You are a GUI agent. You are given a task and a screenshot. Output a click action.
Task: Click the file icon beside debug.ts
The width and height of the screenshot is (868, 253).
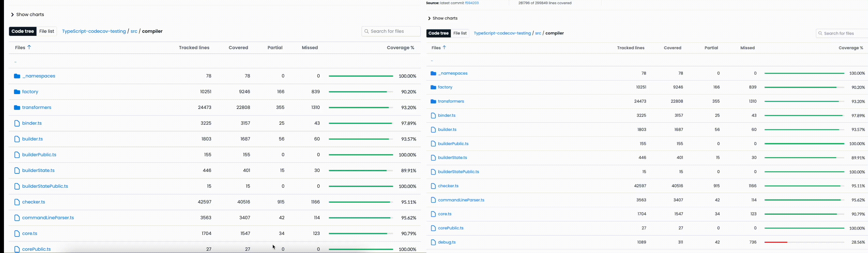click(x=434, y=242)
